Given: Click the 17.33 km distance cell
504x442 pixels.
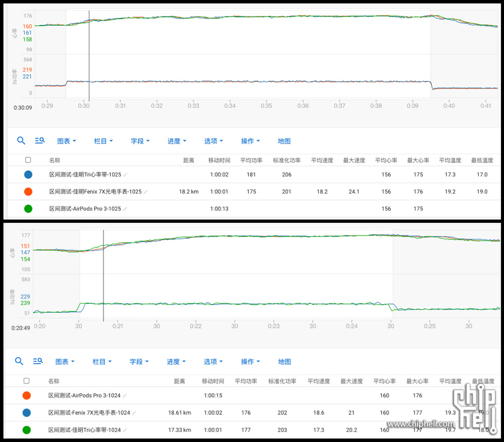Looking at the screenshot, I should [179, 430].
